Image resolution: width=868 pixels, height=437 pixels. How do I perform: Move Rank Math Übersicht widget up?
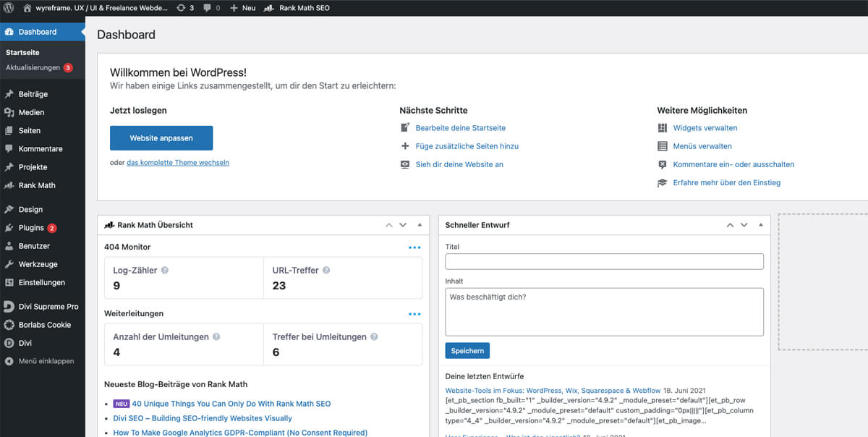(389, 225)
